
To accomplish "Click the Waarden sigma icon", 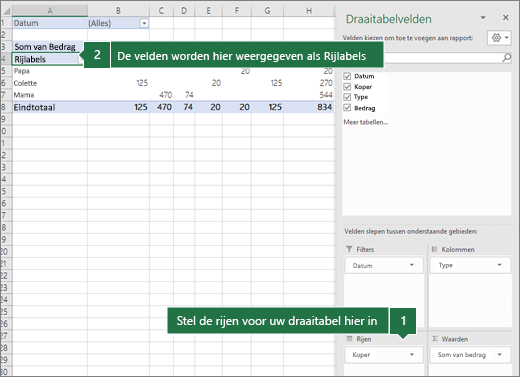I will [435, 339].
